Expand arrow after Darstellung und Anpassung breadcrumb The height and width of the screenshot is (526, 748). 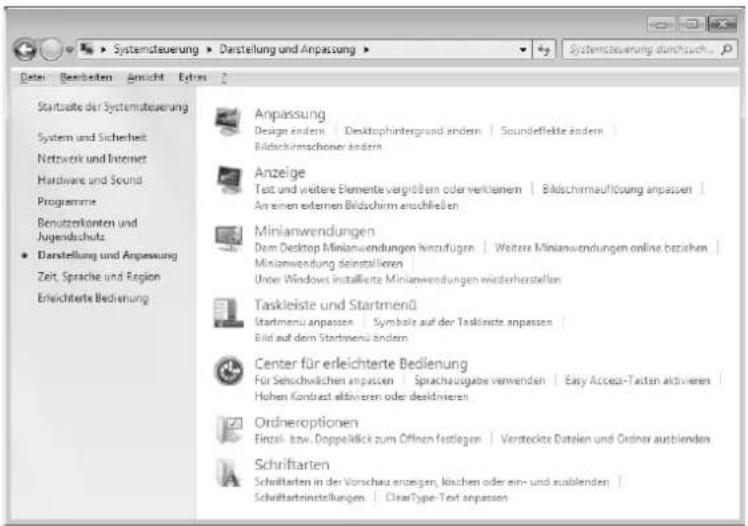point(366,50)
